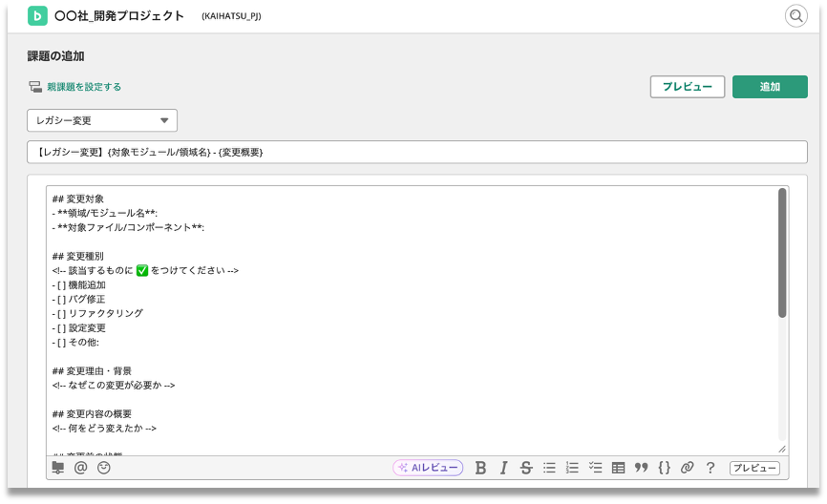
Task: Click the comment "<!-- 何をどう変えたか -->"
Action: pos(104,429)
